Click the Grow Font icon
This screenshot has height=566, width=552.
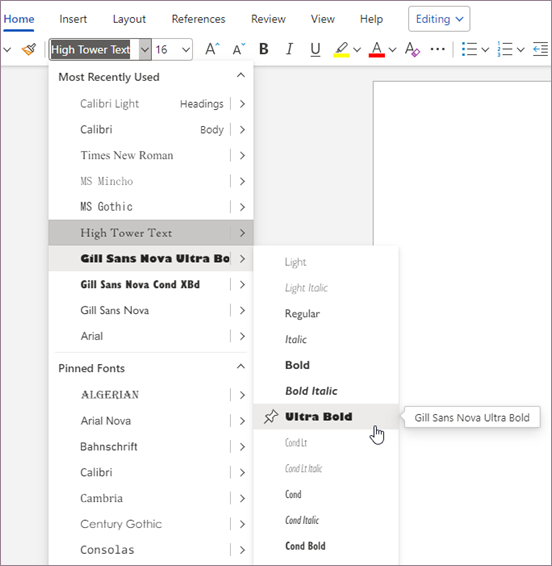click(212, 49)
